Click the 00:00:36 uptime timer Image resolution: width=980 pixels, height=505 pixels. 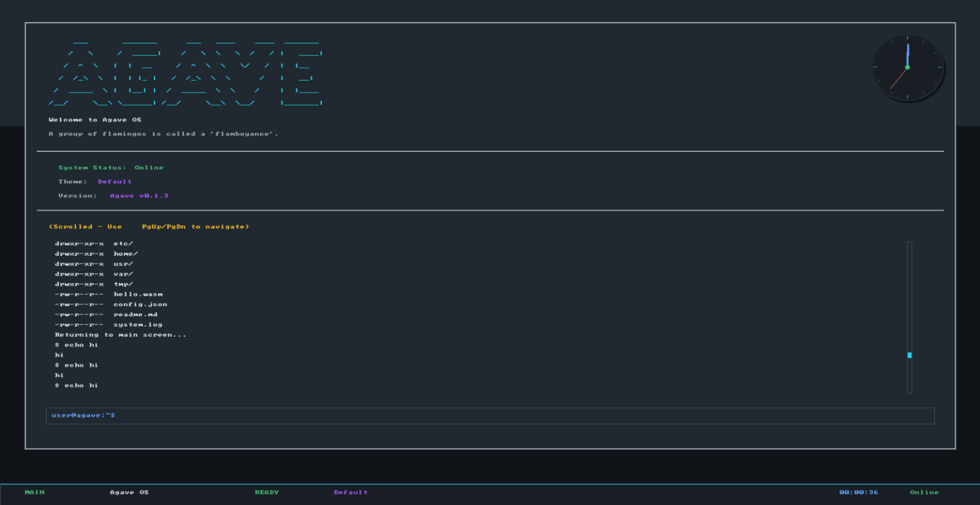point(858,492)
